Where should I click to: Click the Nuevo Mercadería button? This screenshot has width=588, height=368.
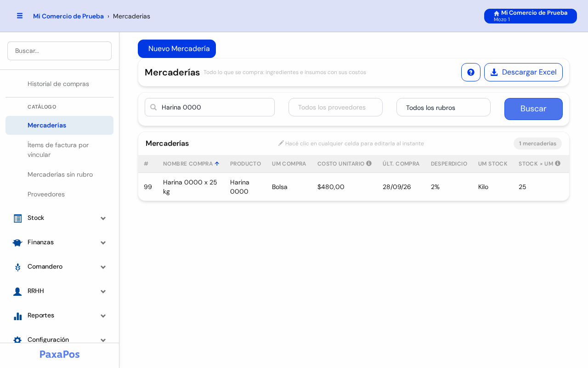[x=177, y=49]
